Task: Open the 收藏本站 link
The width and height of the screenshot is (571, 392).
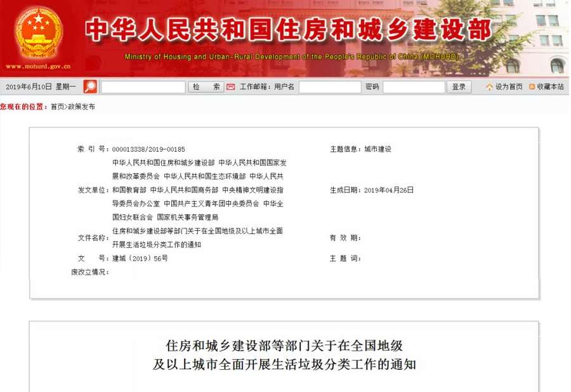Action: pos(550,87)
